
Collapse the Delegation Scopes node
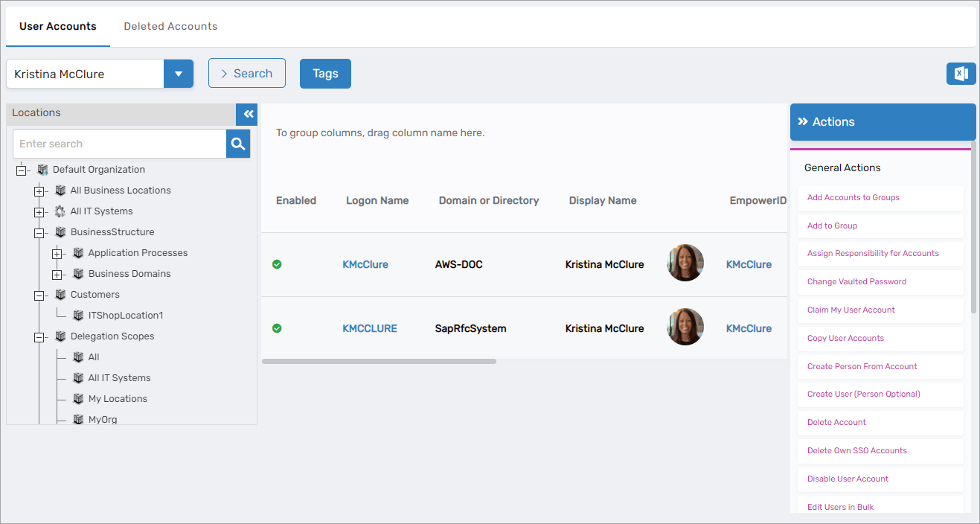point(39,336)
